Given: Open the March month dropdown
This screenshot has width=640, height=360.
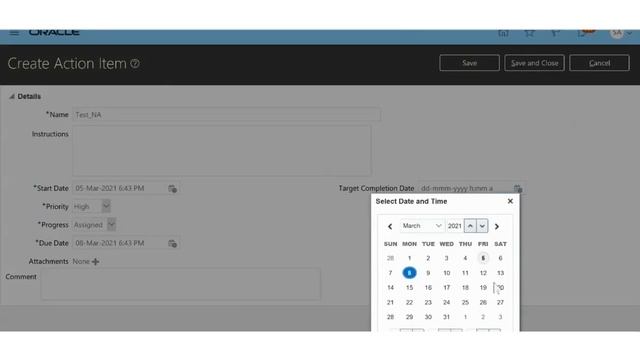Looking at the screenshot, I should (x=422, y=226).
